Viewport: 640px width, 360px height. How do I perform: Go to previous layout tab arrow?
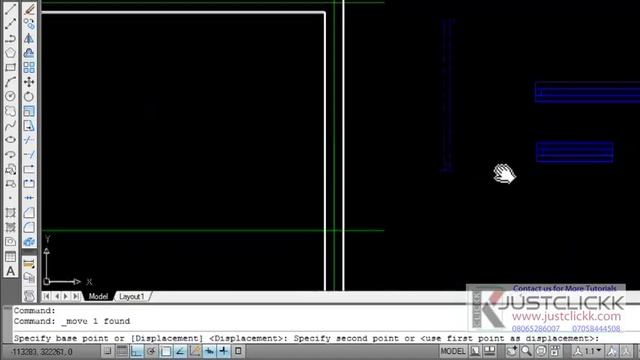[57, 296]
